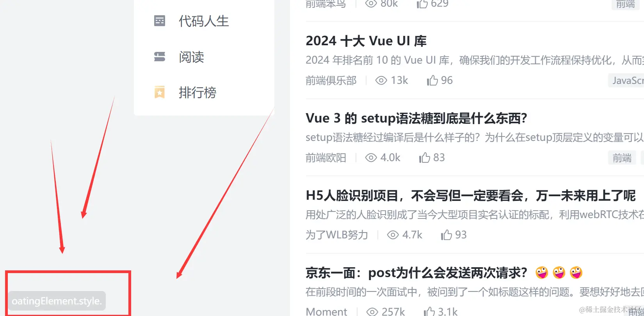Open article 京东一面：post为什么会发送两次请求

(416, 273)
